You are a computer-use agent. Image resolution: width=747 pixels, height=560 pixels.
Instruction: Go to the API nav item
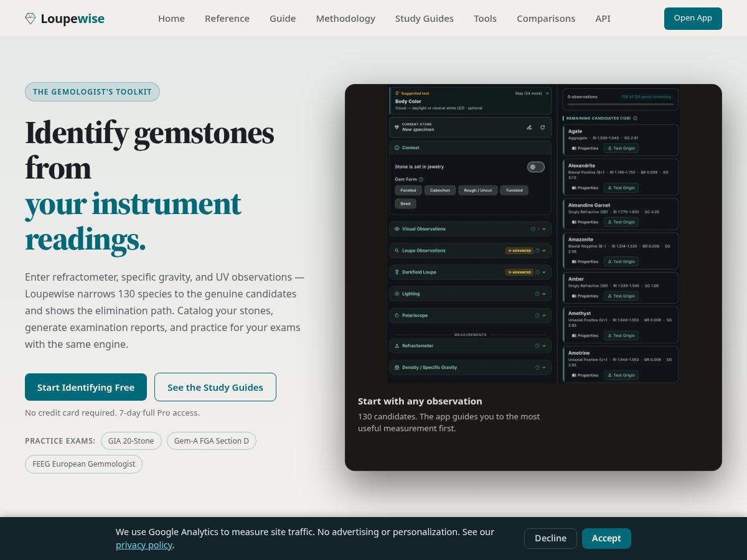click(x=603, y=19)
